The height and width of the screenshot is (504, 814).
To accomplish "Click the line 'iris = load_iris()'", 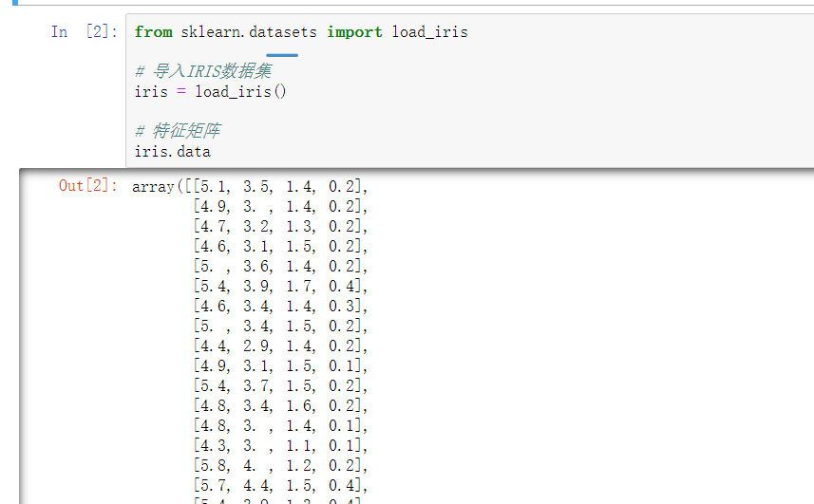I will (210, 92).
